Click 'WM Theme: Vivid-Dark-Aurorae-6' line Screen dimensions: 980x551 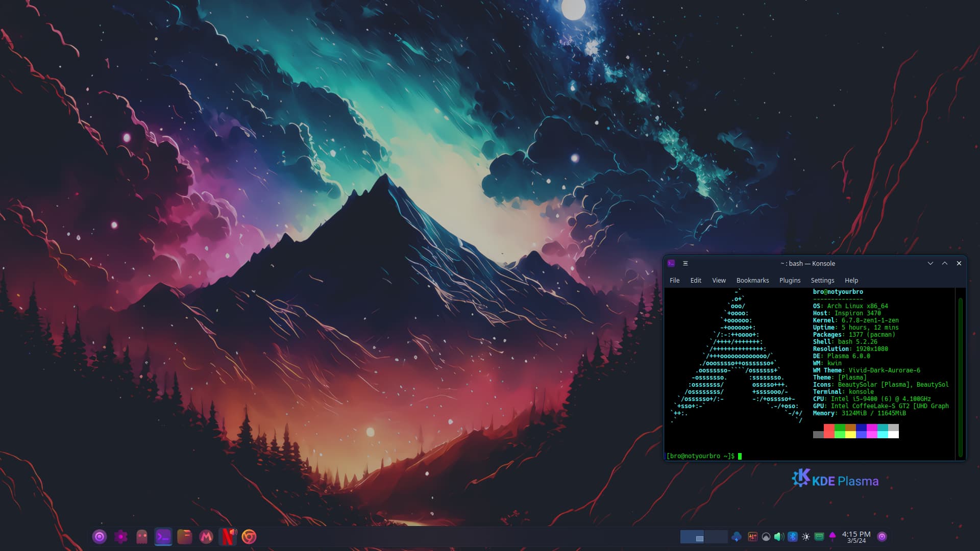pos(866,370)
